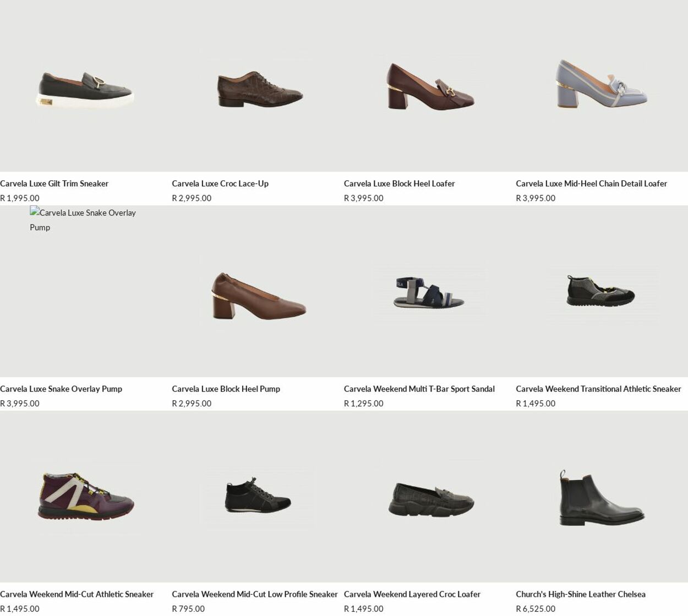Click the Carvela Luxe Mid-Heel Chain Detail Loafer title

[x=591, y=184]
